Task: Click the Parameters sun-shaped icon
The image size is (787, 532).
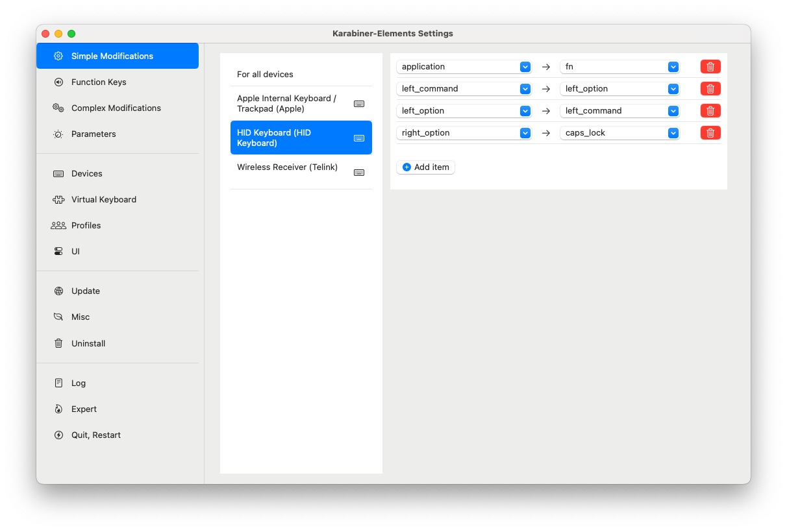Action: click(58, 134)
